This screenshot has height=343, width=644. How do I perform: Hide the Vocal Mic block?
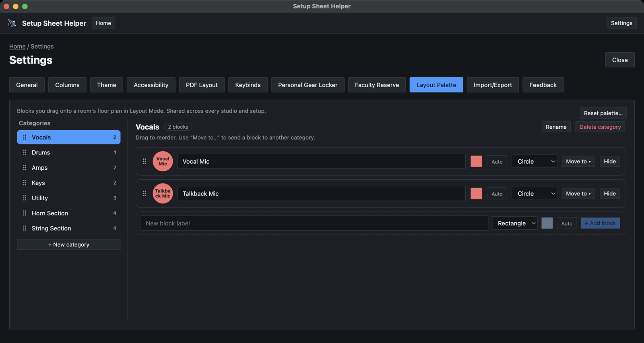pyautogui.click(x=610, y=161)
